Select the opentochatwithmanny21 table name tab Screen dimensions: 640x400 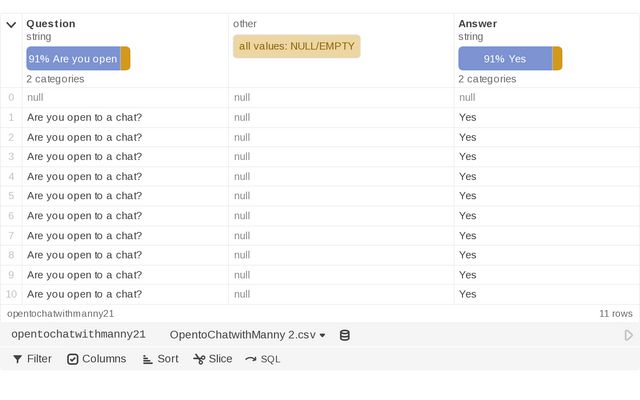click(x=78, y=335)
